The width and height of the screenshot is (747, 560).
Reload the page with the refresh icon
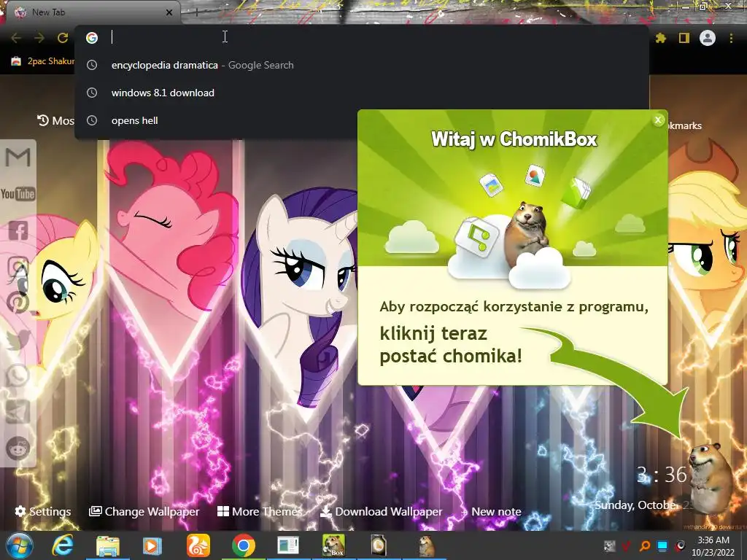tap(63, 38)
